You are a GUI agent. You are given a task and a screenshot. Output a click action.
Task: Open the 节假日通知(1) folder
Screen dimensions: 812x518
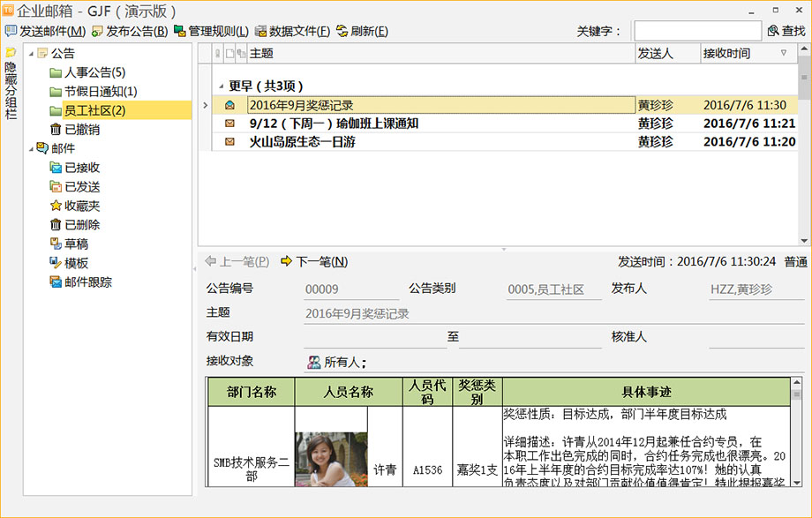pos(100,92)
